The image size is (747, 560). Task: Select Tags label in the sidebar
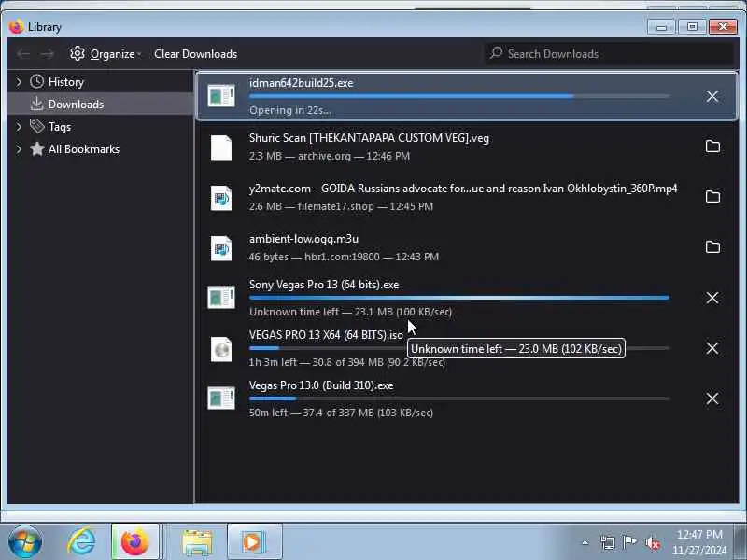pos(60,127)
